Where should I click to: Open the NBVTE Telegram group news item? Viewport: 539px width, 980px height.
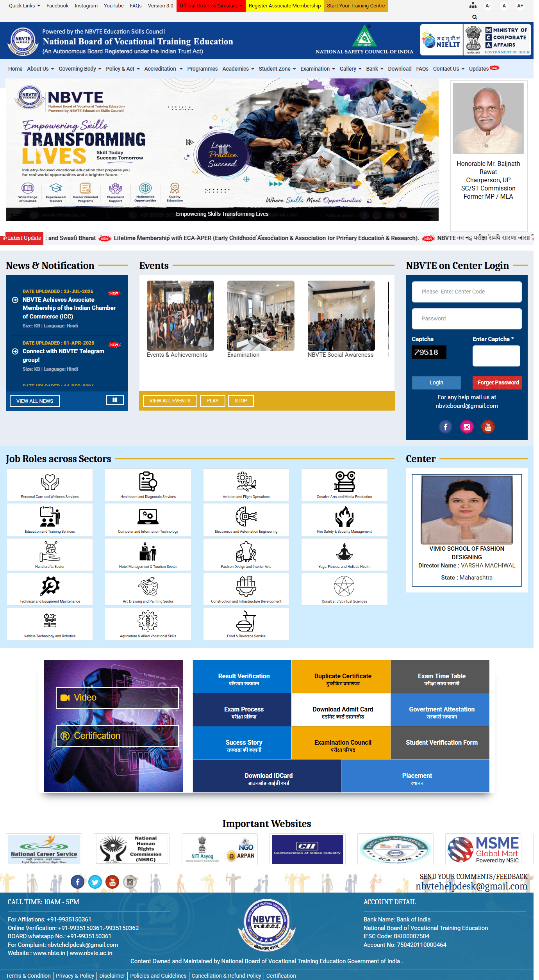pyautogui.click(x=63, y=356)
